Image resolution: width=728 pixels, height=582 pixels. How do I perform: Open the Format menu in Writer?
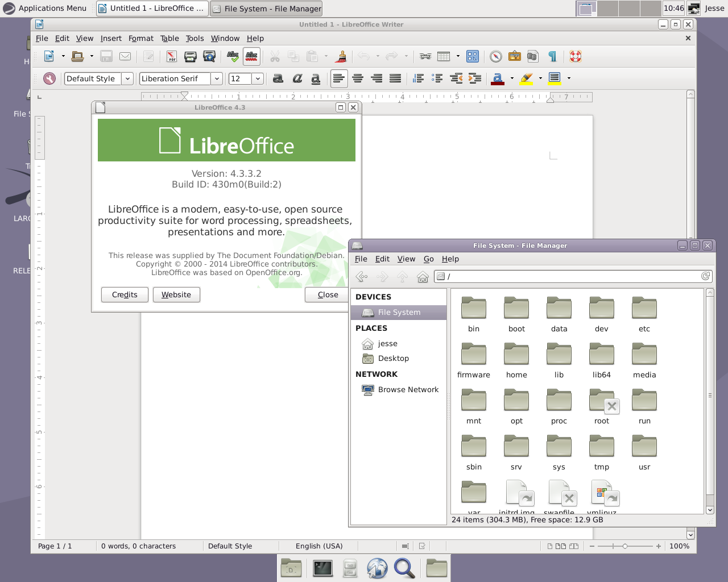pos(140,38)
